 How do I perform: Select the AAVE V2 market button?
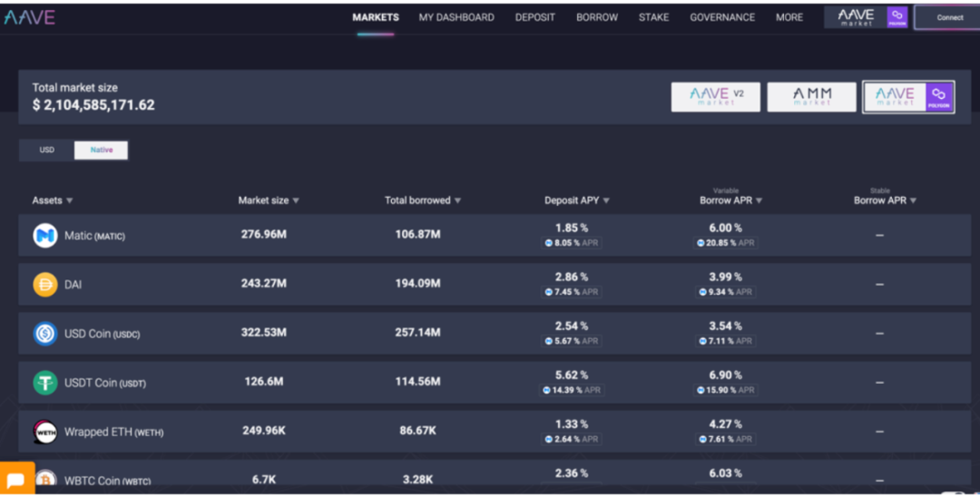coord(716,97)
